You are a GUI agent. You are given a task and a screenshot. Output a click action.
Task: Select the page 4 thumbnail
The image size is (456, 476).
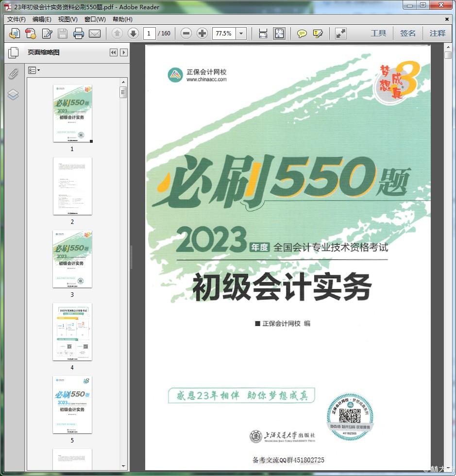pos(72,332)
